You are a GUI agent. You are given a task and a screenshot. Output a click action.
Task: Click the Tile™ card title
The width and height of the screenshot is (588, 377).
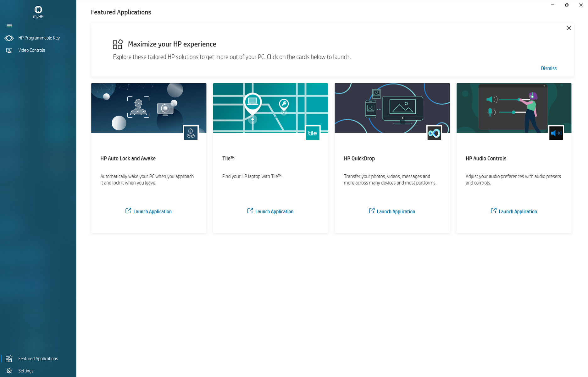point(228,158)
